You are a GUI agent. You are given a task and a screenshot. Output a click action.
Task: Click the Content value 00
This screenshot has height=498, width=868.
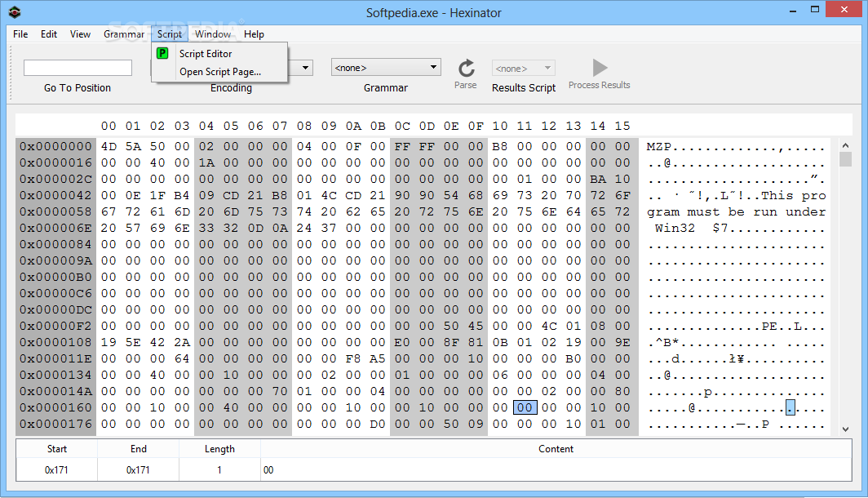[x=268, y=469]
